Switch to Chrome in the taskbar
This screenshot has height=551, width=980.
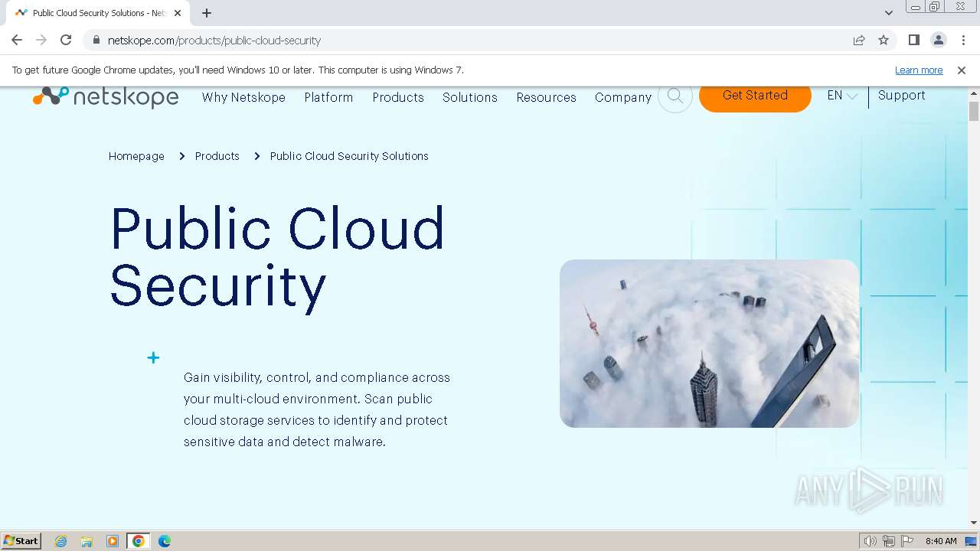[139, 541]
